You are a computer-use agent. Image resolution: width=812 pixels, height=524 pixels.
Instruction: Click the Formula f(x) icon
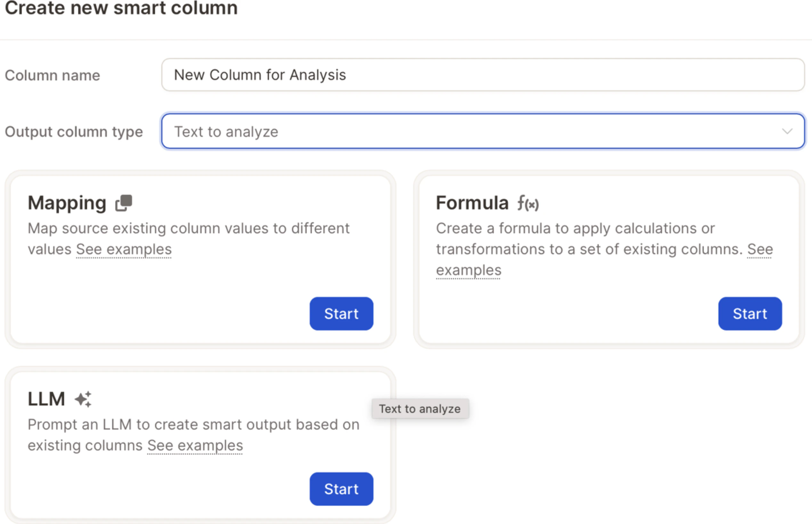coord(528,203)
